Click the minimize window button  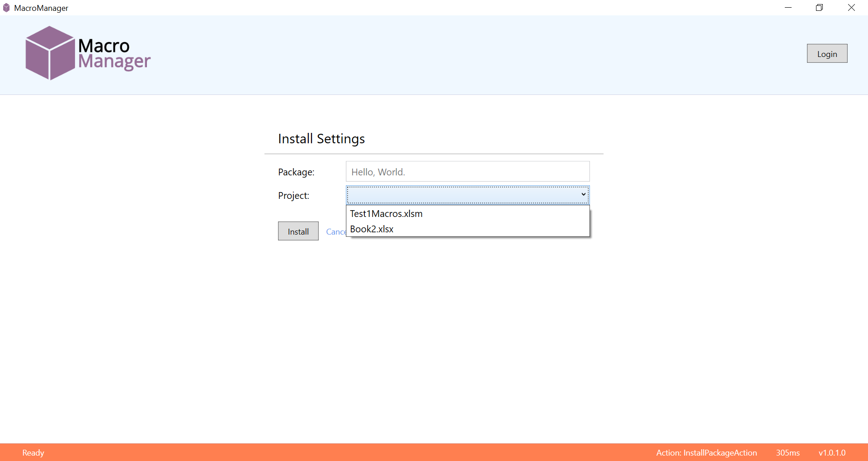pos(788,7)
